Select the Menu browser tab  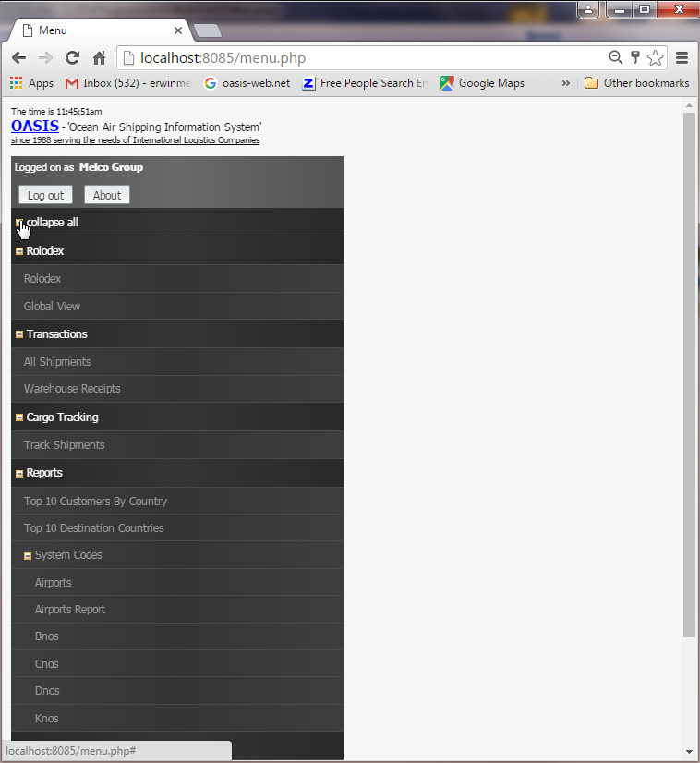[100, 30]
